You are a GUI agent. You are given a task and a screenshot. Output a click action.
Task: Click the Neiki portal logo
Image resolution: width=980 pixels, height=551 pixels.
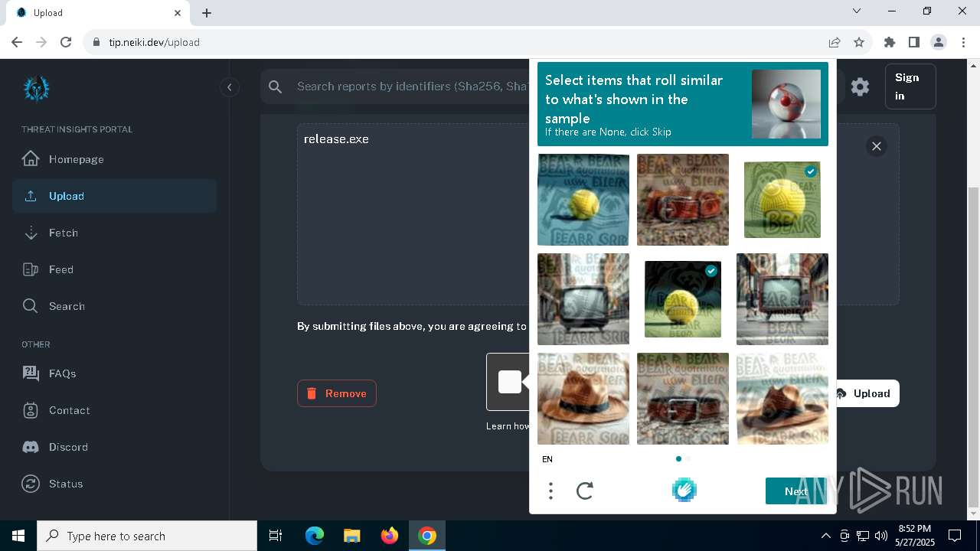tap(36, 88)
